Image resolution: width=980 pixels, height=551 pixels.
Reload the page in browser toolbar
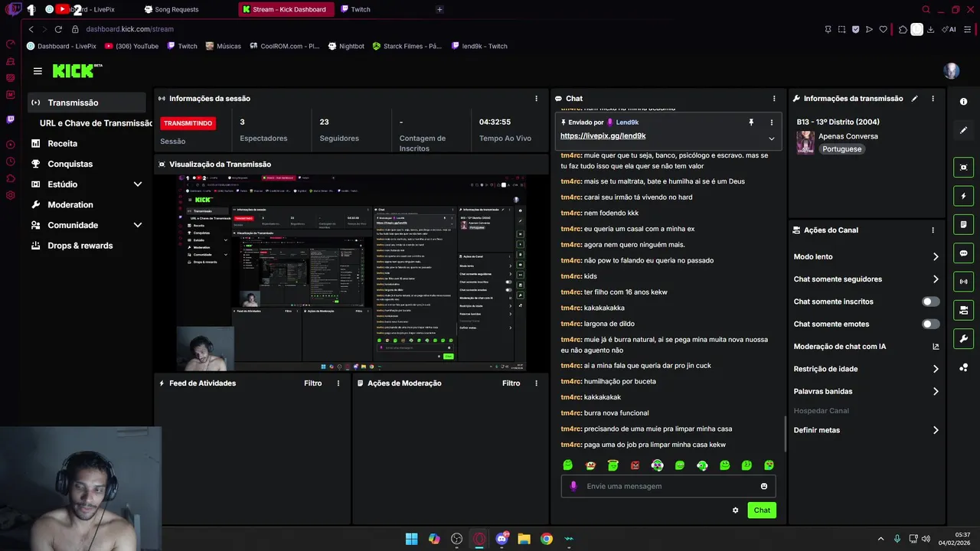58,29
